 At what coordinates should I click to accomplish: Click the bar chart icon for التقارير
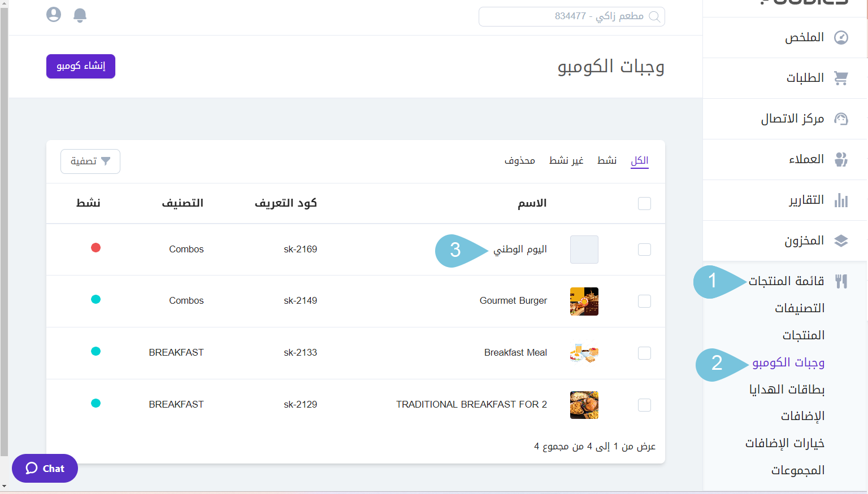(841, 200)
